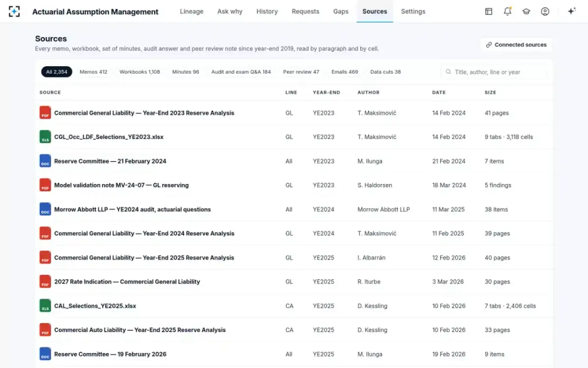Viewport: 588px width, 368px height.
Task: Select the All 2,354 filter chip
Action: pyautogui.click(x=57, y=72)
